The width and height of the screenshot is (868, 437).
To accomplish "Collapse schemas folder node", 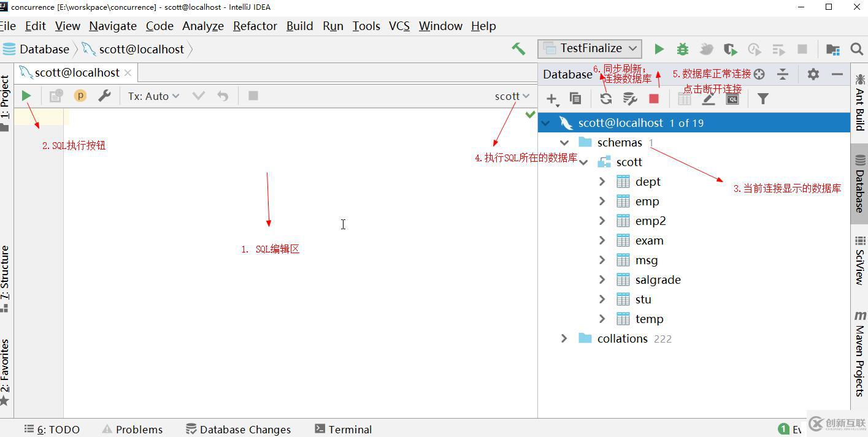I will click(x=564, y=143).
